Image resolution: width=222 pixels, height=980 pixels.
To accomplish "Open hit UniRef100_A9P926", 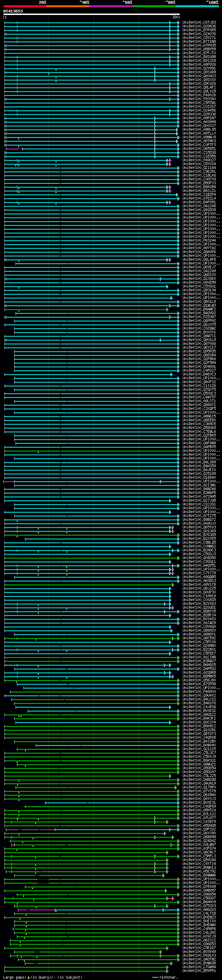I will [199, 64].
